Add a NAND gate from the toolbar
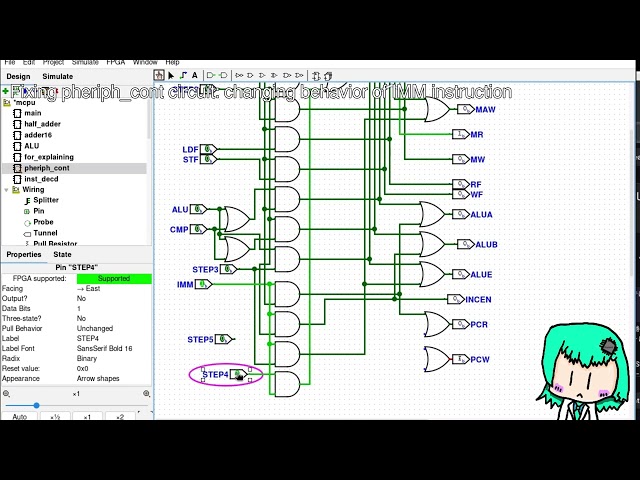This screenshot has height=480, width=640. (287, 76)
